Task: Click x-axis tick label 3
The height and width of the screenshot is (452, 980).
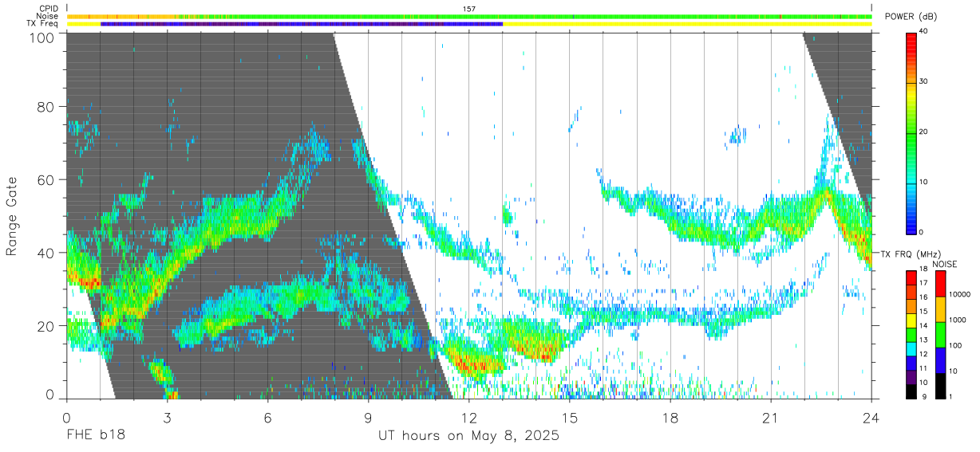Action: [x=167, y=416]
